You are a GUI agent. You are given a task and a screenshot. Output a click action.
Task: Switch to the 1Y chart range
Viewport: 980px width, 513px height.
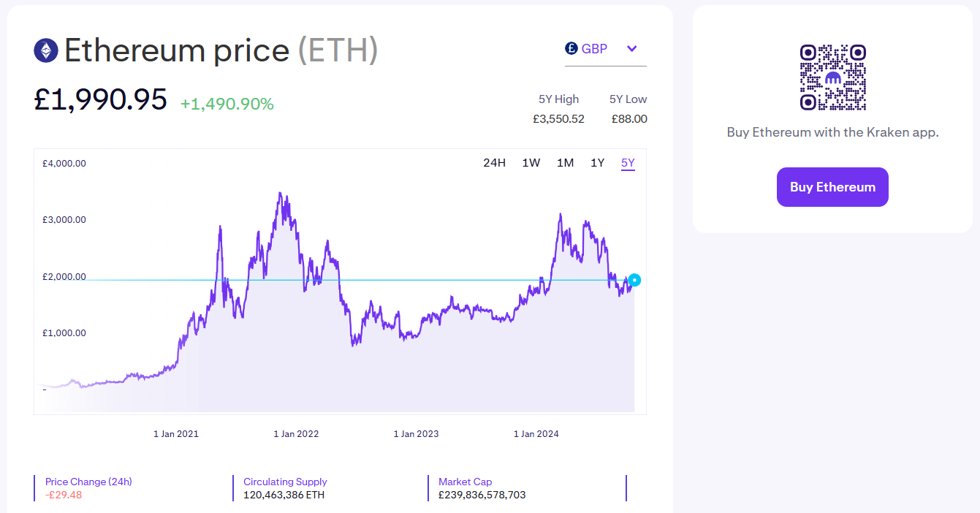(598, 162)
